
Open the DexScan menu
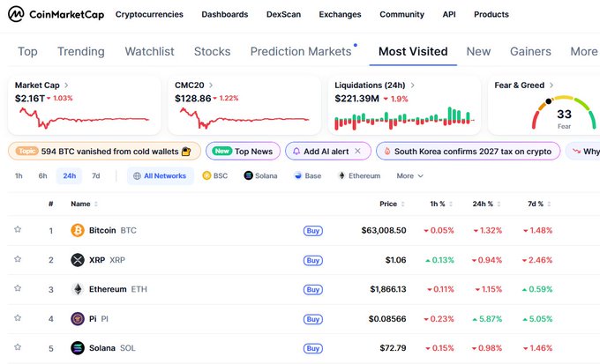click(x=283, y=14)
